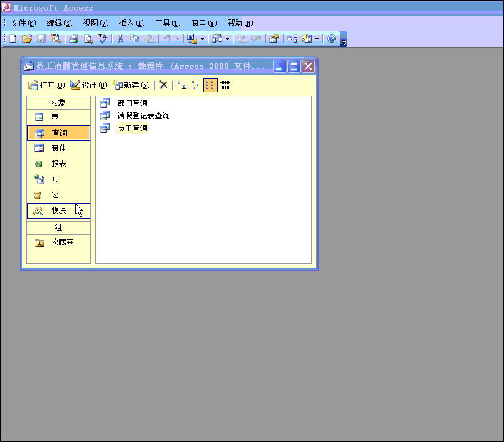Select the 模块 object type
The width and height of the screenshot is (504, 442).
pyautogui.click(x=58, y=210)
